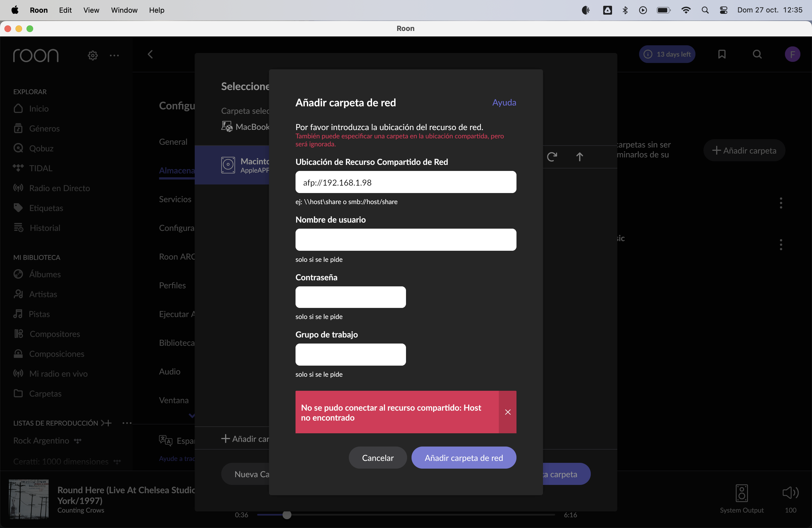This screenshot has height=528, width=812.
Task: Click the Nueva Carpeta button
Action: click(x=245, y=474)
